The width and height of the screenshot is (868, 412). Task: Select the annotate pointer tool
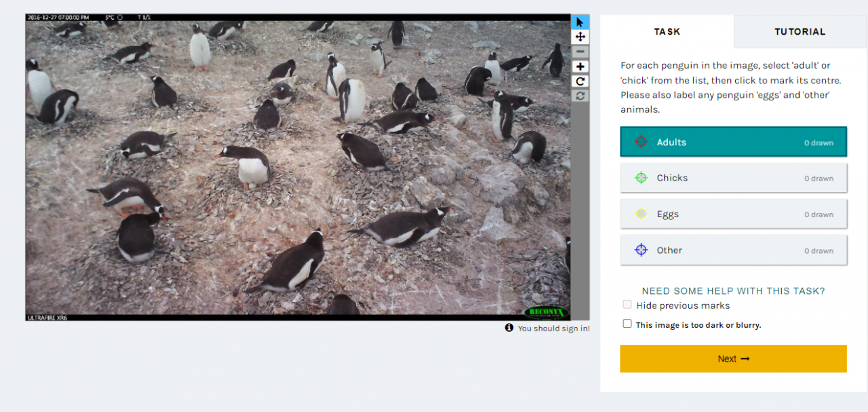(580, 22)
